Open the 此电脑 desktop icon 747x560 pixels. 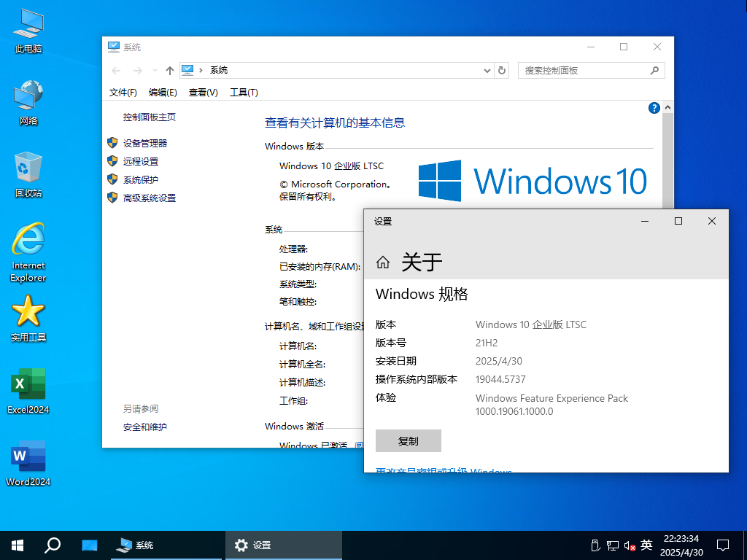pyautogui.click(x=28, y=31)
